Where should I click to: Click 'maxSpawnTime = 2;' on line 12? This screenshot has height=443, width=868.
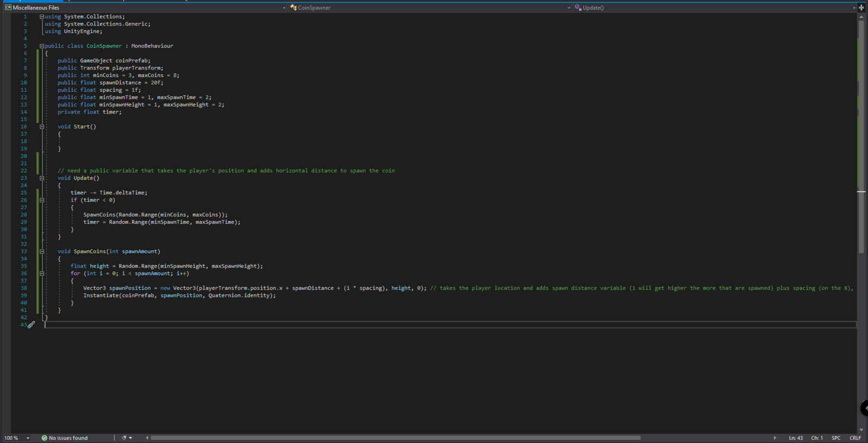coord(184,97)
